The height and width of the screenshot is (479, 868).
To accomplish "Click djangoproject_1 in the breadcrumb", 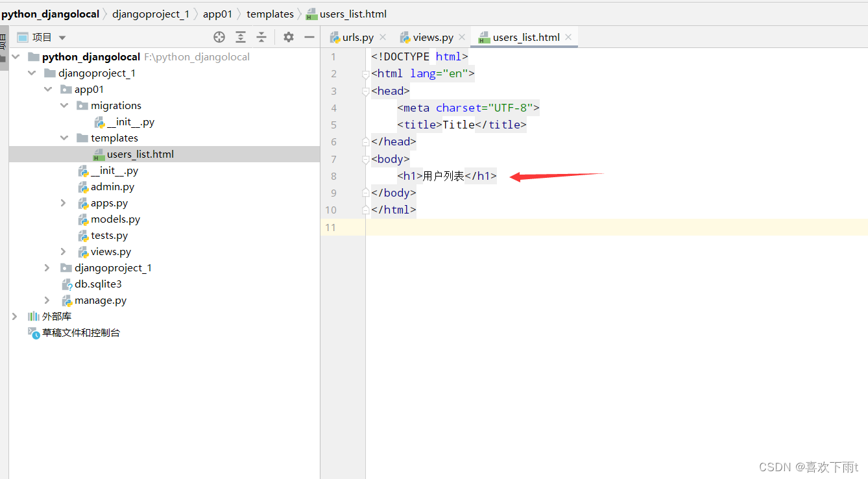I will point(151,14).
